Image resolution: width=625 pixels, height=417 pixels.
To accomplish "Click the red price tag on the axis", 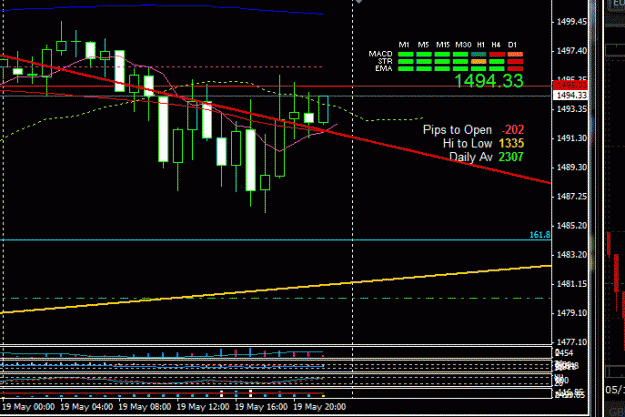I will (570, 85).
